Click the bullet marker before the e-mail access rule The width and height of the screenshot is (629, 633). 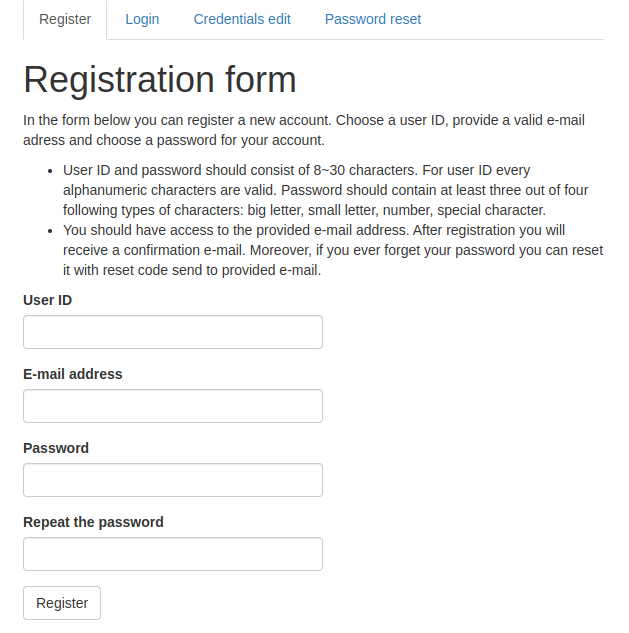click(x=50, y=231)
